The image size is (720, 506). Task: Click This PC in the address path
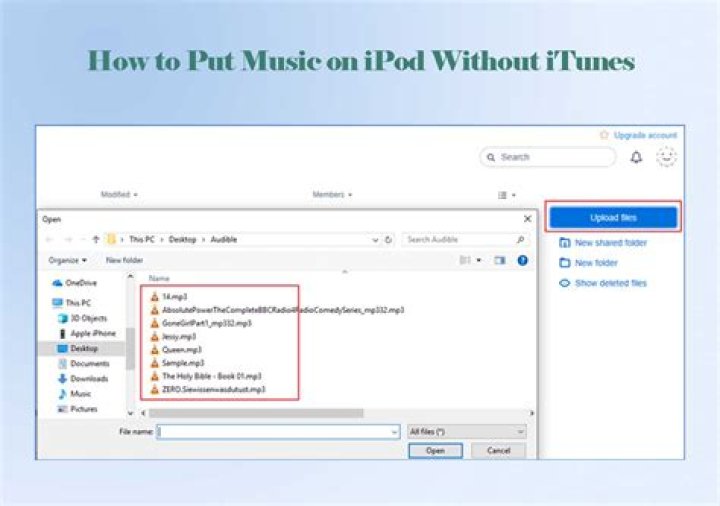click(x=141, y=240)
